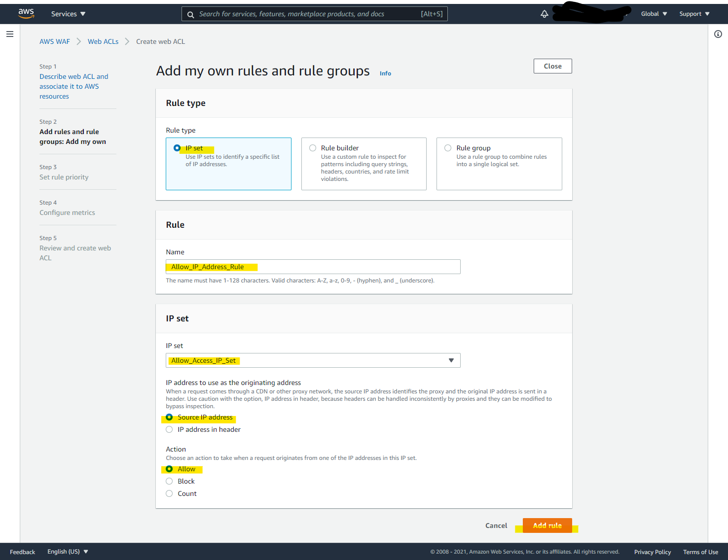This screenshot has height=560, width=728.
Task: Open the notifications bell
Action: coord(544,14)
